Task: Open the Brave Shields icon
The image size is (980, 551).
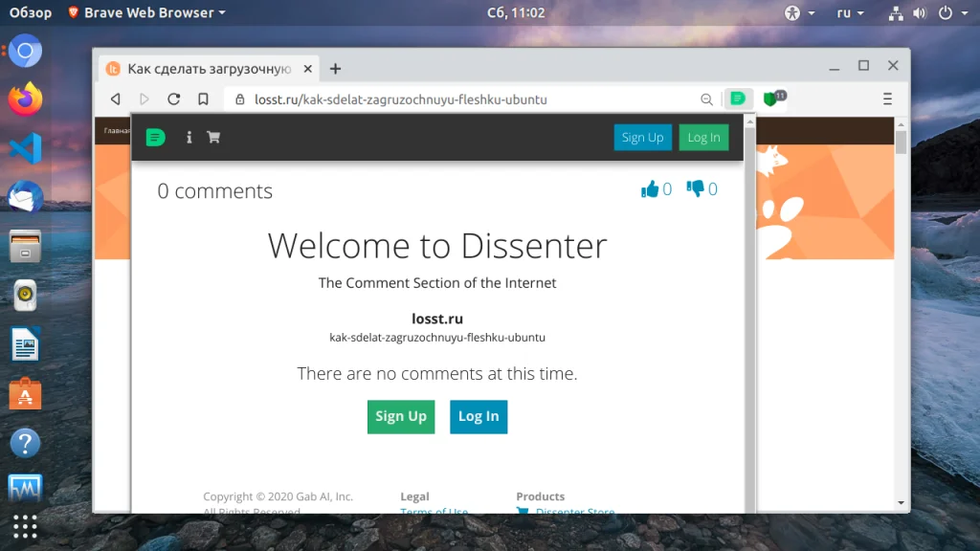Action: 773,99
